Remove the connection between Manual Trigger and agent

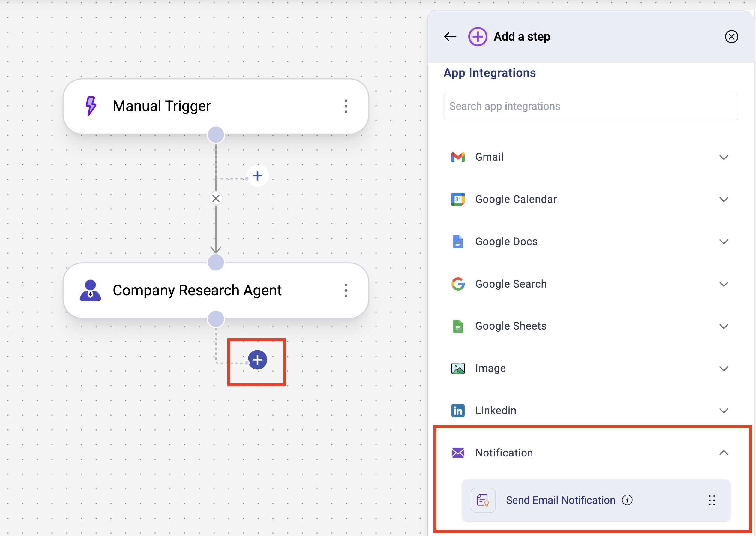[x=216, y=198]
